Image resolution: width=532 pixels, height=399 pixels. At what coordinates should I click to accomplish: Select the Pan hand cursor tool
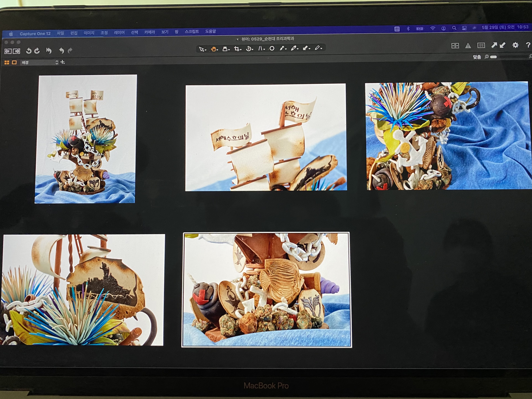pyautogui.click(x=213, y=49)
